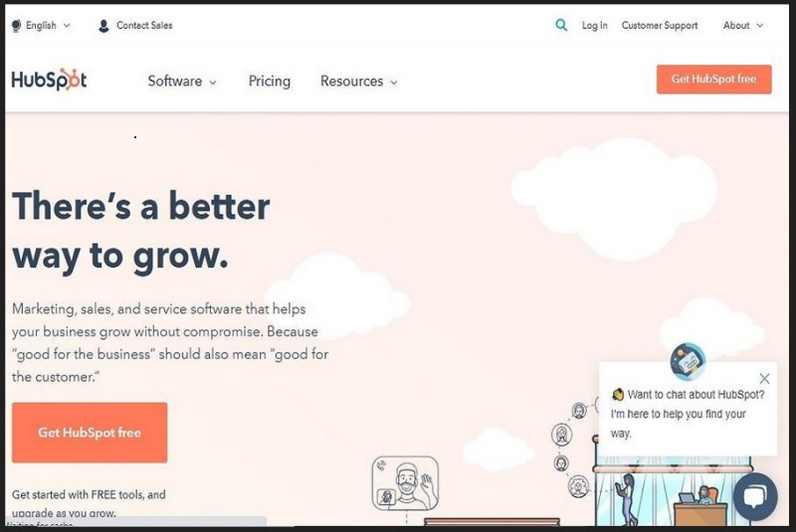Open the chat bubble widget
The image size is (796, 532).
pos(755,496)
